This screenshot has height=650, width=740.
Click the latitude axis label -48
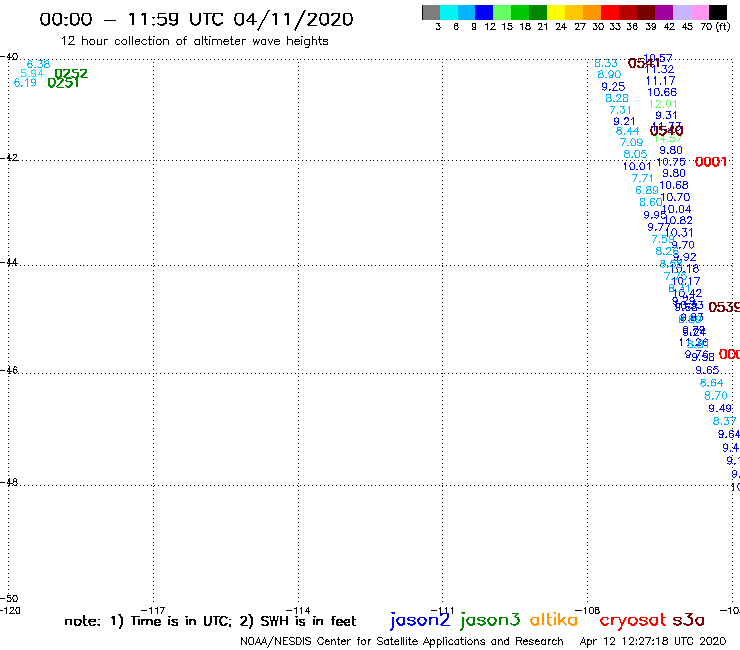coord(10,482)
